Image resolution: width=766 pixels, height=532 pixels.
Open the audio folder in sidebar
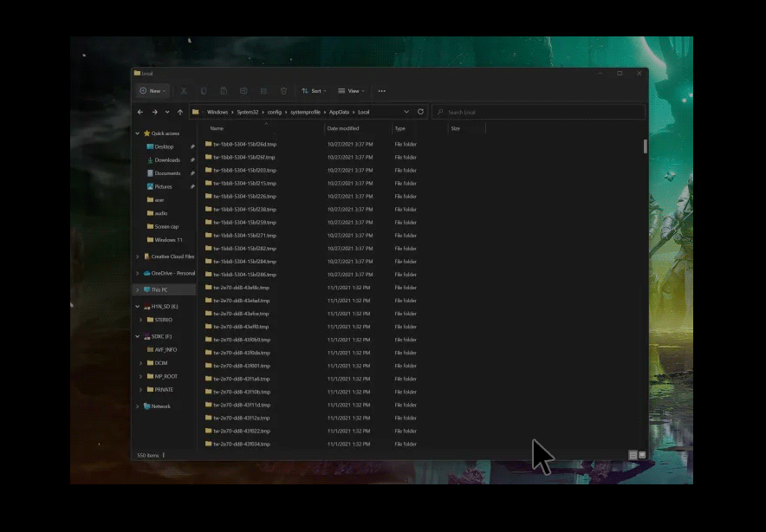click(x=160, y=213)
